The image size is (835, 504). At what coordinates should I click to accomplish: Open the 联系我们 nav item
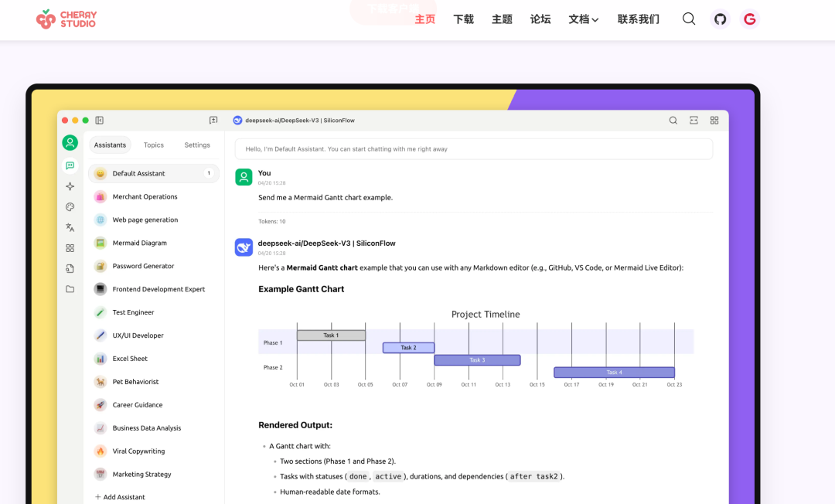pos(639,19)
